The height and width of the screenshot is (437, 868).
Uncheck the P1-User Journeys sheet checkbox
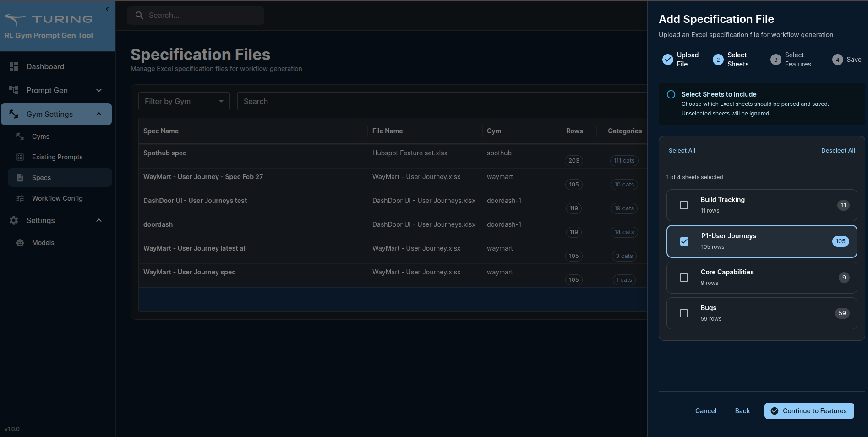click(684, 241)
